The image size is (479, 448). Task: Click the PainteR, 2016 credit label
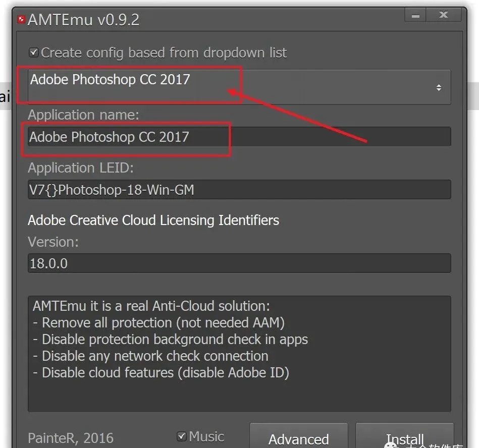[x=71, y=438]
